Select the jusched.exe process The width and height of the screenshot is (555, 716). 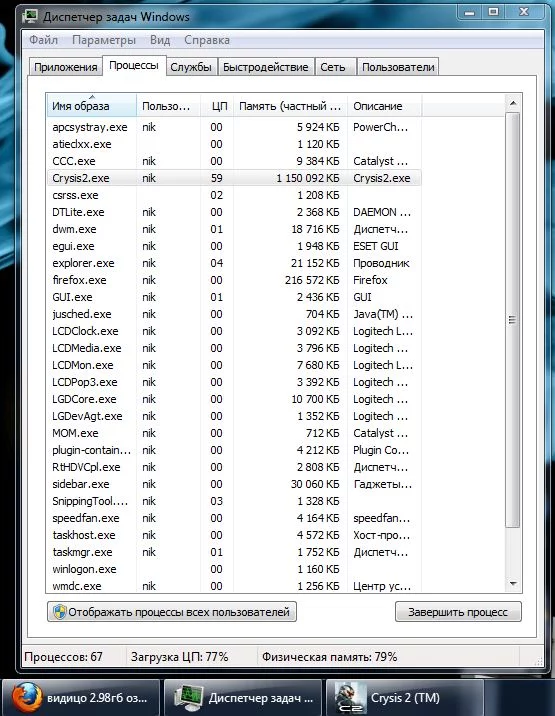click(234, 314)
